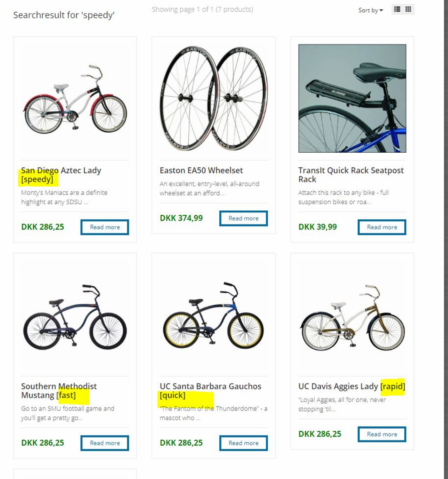Viewport: 448px width, 479px height.
Task: Click Read more for Southern Methodist Mustang
Action: (x=105, y=443)
